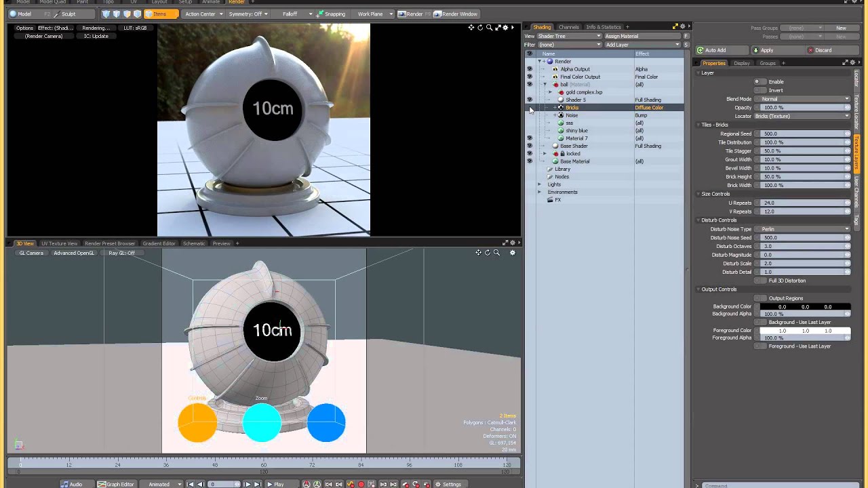
Task: Click the FX clapperboard icon
Action: (550, 200)
